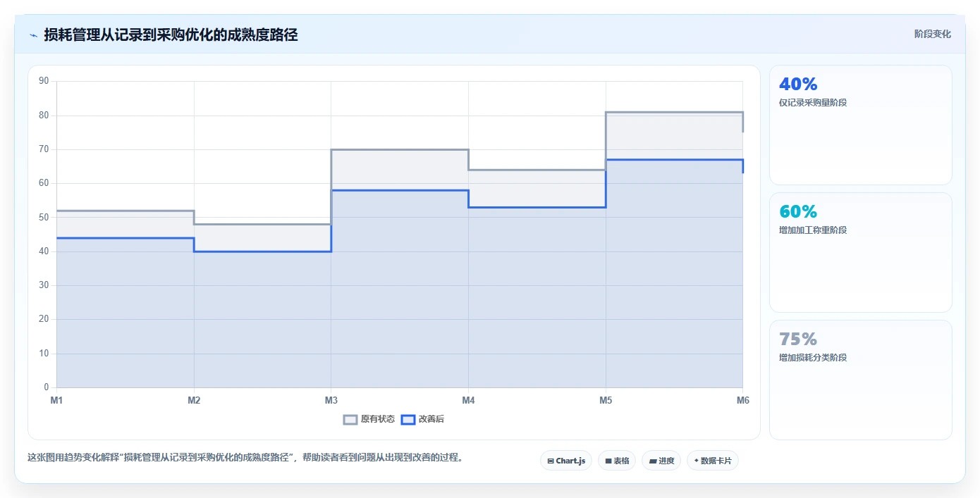Click the gray step line segment at 81 between M5 and M6
The image size is (980, 498).
pyautogui.click(x=674, y=112)
